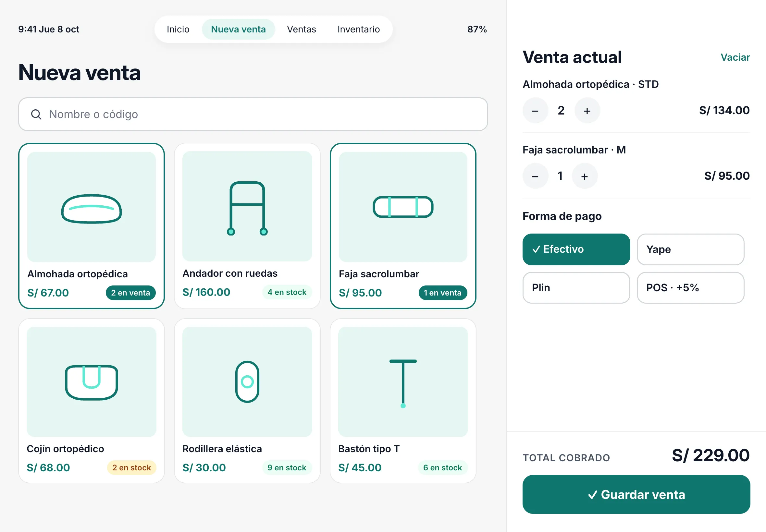The height and width of the screenshot is (532, 766).
Task: Select the Bastón tipo T cane icon
Action: (x=403, y=383)
